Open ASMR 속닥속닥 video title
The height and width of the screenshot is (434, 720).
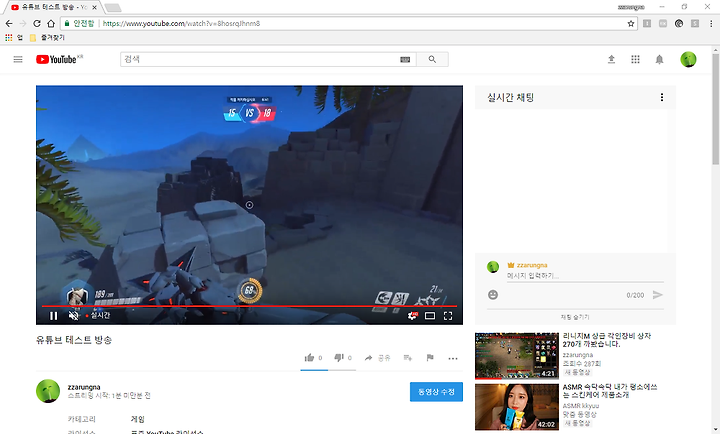[x=610, y=391]
